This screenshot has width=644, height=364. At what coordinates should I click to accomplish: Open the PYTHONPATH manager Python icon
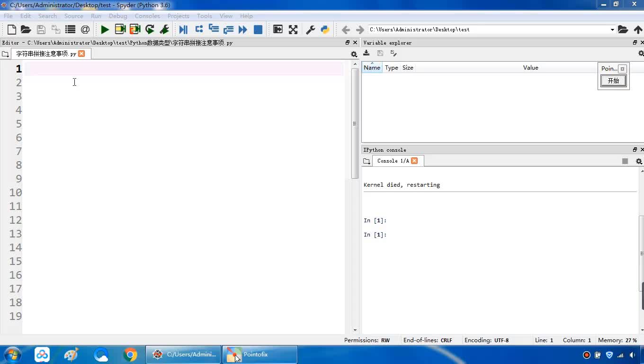click(325, 29)
